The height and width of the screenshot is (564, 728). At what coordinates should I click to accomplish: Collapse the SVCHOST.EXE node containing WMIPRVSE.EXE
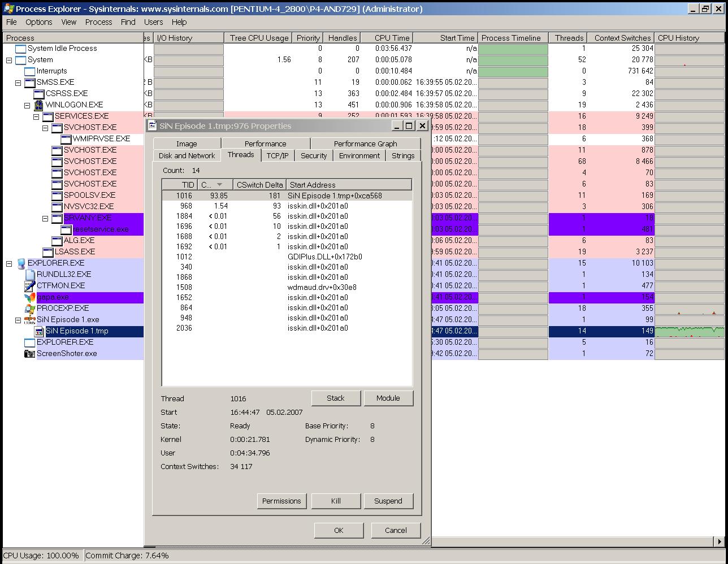(45, 128)
